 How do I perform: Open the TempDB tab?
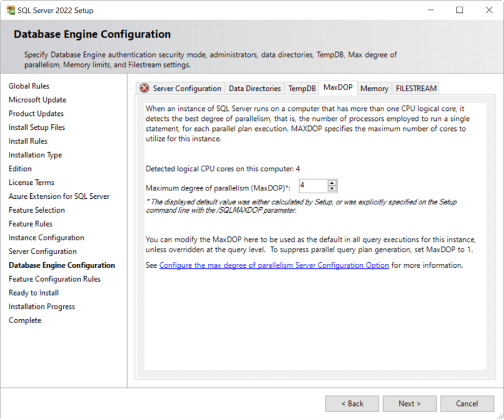tap(302, 88)
